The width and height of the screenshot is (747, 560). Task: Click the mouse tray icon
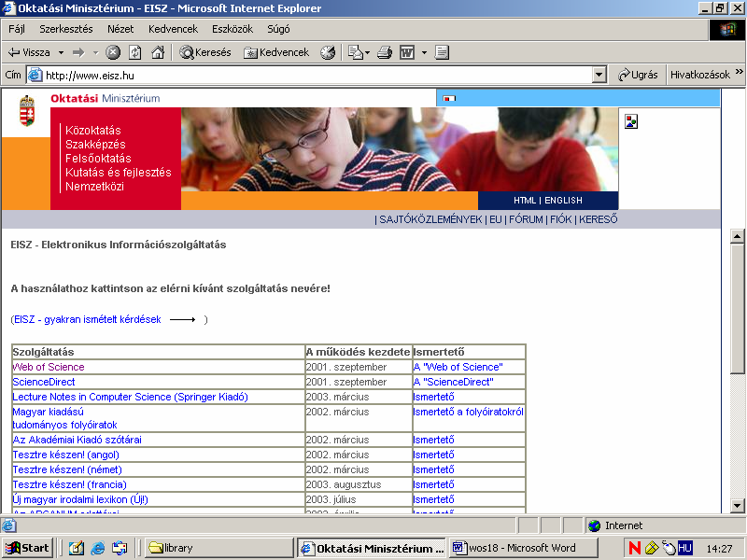tap(669, 548)
